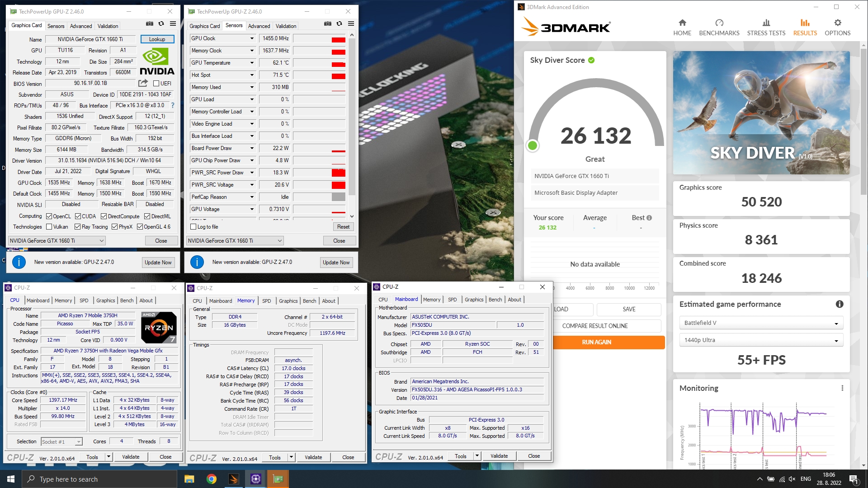Viewport: 868px width, 488px height.
Task: Open the Monitoring three-dot menu
Action: [x=842, y=388]
